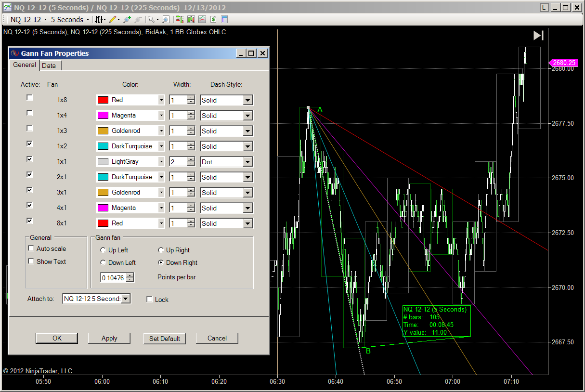Viewport: 585px width, 392px height.
Task: Uncheck the 8x1 fan checkbox
Action: pyautogui.click(x=30, y=221)
